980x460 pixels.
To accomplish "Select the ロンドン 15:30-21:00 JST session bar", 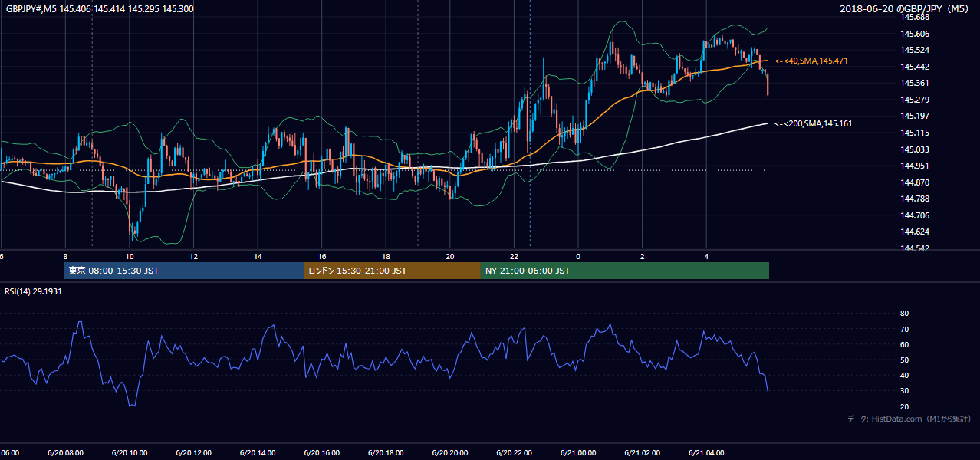I will coord(393,271).
